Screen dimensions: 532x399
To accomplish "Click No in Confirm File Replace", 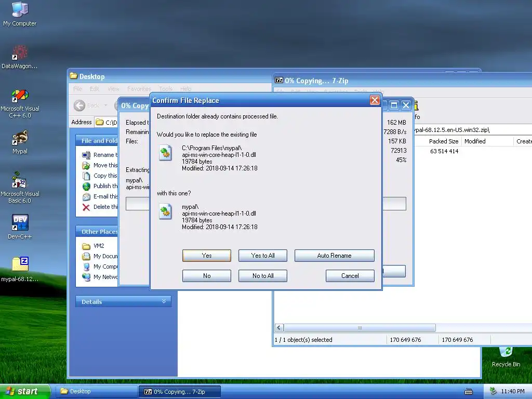I will (206, 276).
